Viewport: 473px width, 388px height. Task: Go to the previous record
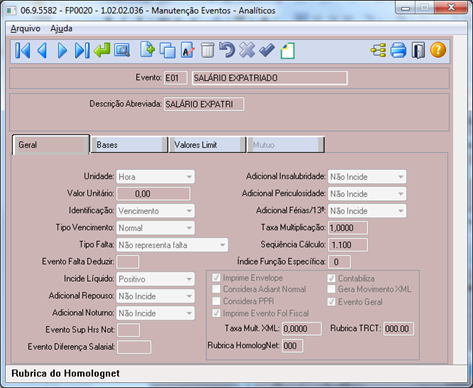[x=42, y=51]
